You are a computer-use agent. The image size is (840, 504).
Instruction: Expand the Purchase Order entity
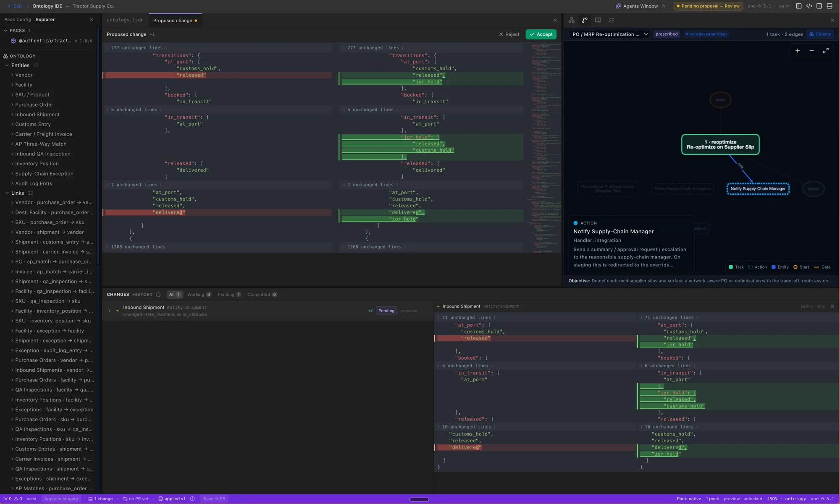pos(12,104)
